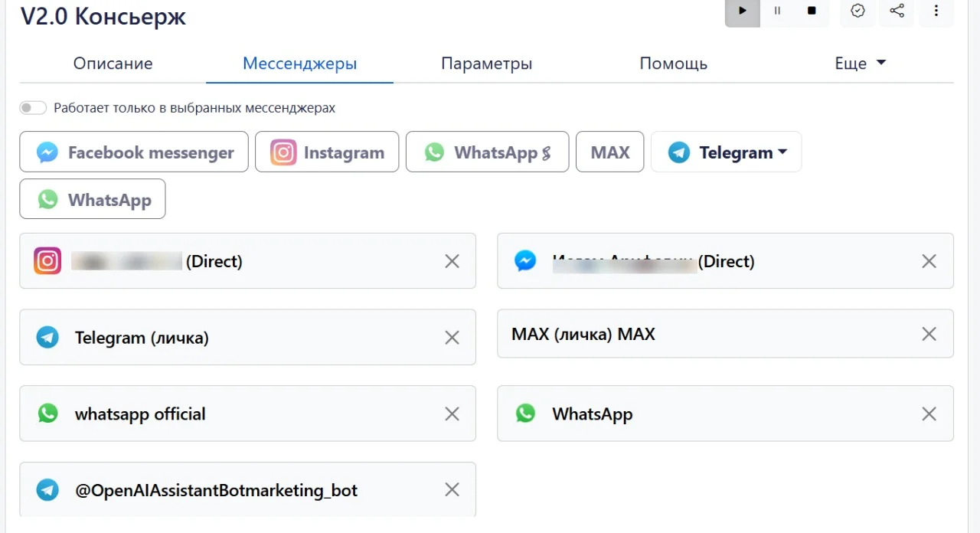
Task: Remove the whatsapp official connection
Action: click(x=452, y=414)
